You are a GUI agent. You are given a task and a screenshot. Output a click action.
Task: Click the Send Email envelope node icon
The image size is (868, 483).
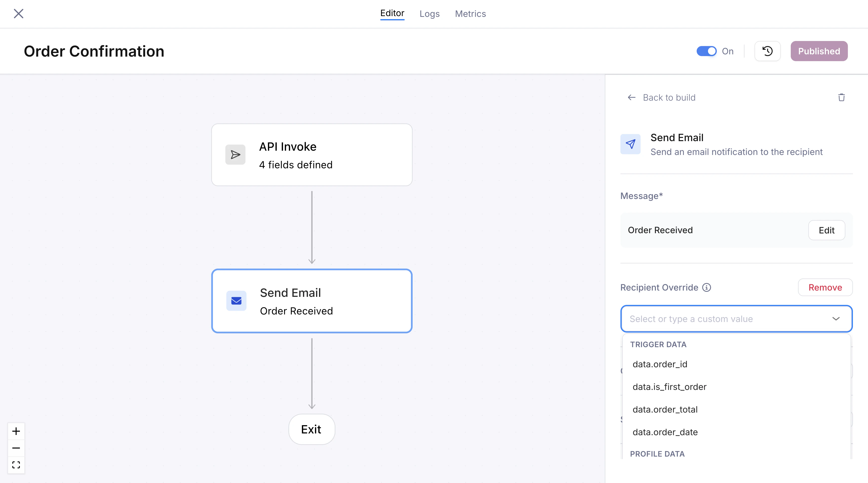point(236,301)
